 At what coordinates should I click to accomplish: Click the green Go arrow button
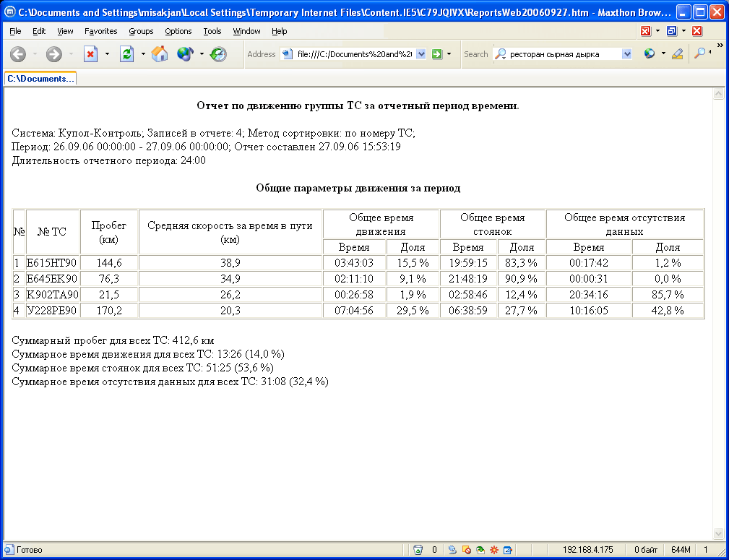coord(436,54)
